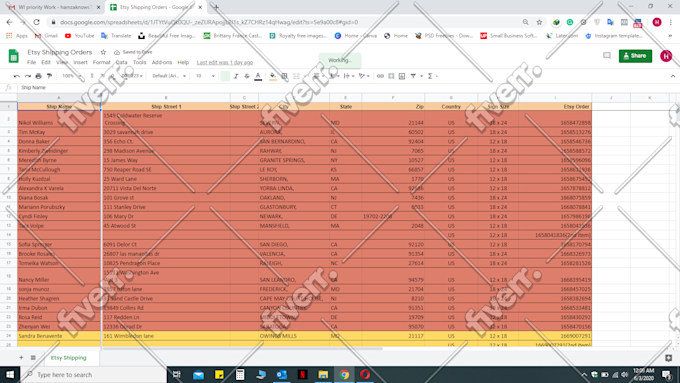Click the Print icon in the toolbar
Image resolution: width=680 pixels, height=383 pixels.
39,76
